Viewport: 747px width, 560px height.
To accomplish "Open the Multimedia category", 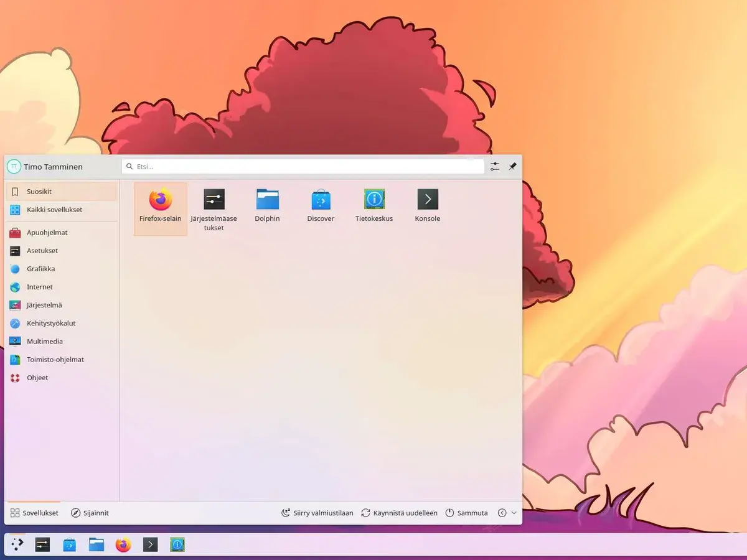I will click(x=44, y=342).
